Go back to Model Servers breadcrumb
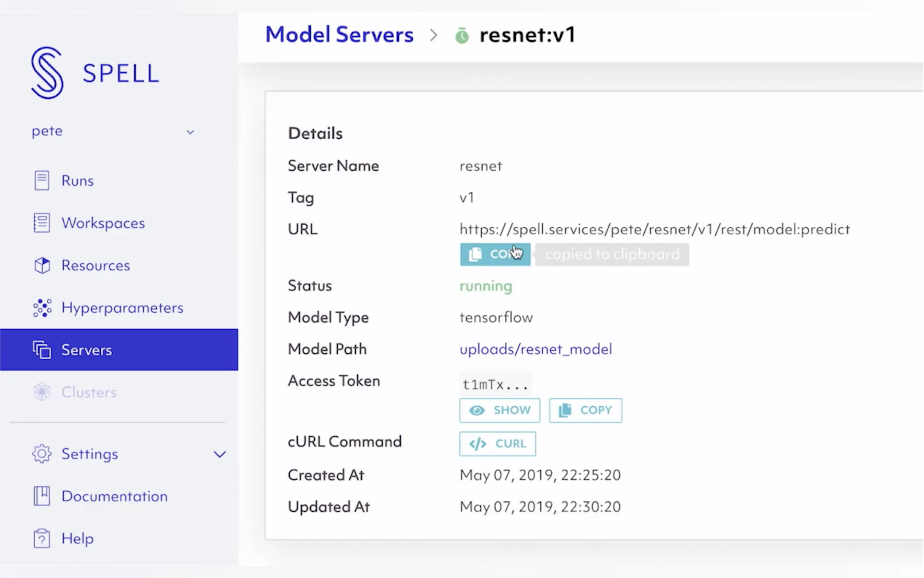Image resolution: width=924 pixels, height=578 pixels. point(339,35)
